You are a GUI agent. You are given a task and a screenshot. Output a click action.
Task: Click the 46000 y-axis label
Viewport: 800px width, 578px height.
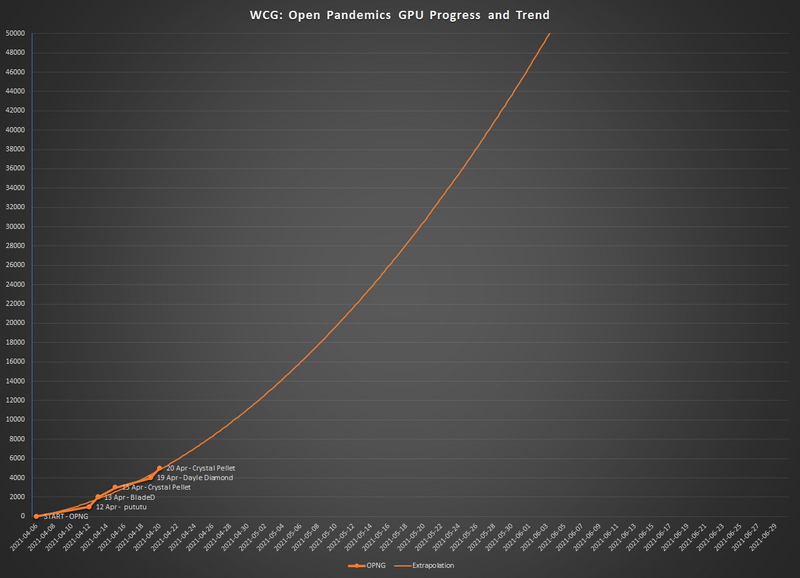pyautogui.click(x=15, y=72)
